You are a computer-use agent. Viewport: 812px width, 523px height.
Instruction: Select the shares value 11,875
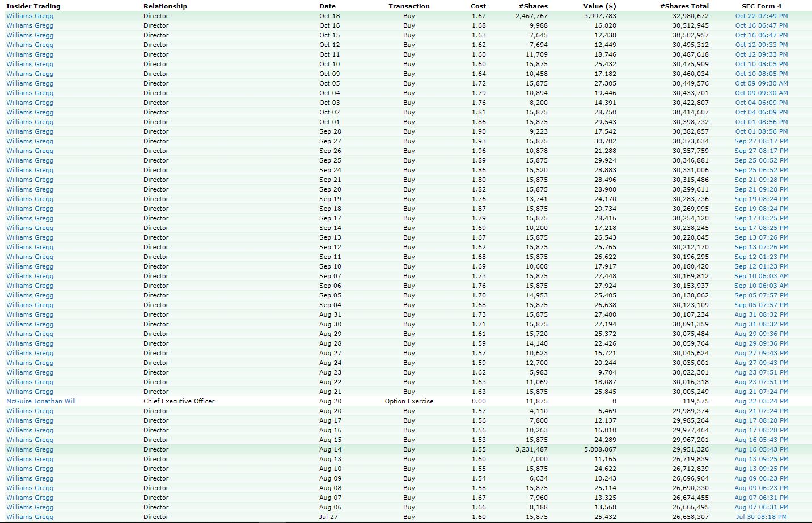coord(536,401)
